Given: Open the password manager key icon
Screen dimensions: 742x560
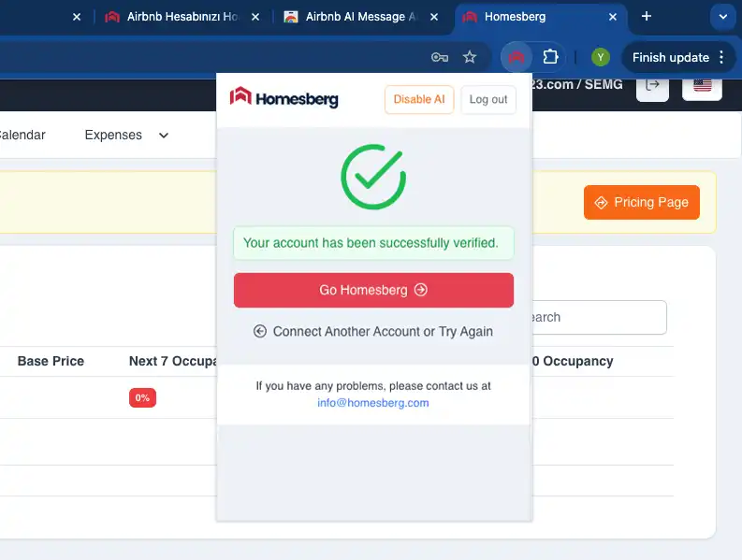Looking at the screenshot, I should (440, 57).
